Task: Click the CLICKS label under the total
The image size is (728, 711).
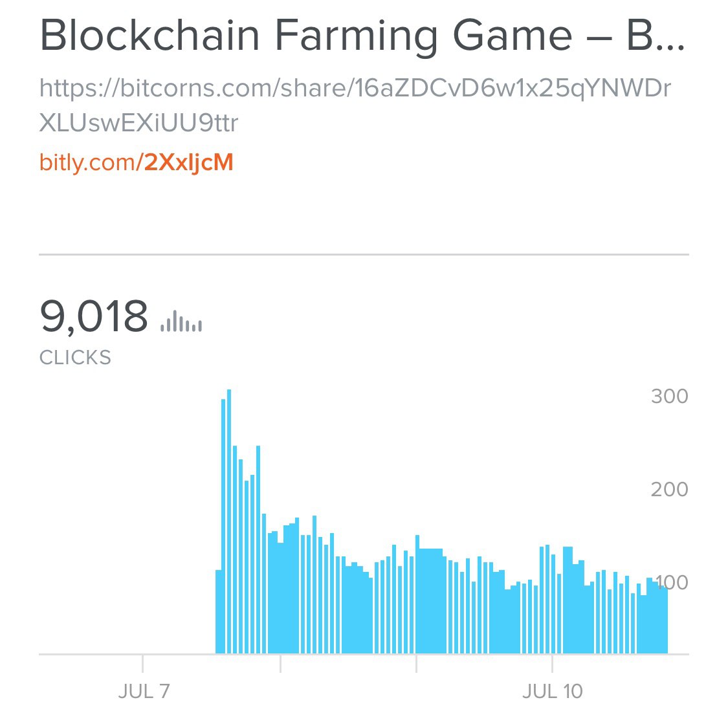Action: tap(75, 358)
